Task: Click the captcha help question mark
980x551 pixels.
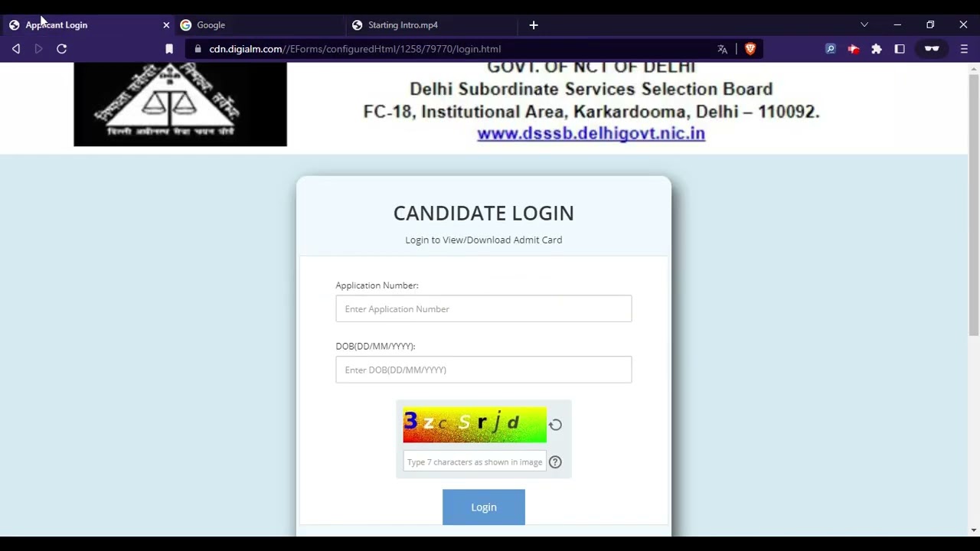Action: tap(555, 462)
